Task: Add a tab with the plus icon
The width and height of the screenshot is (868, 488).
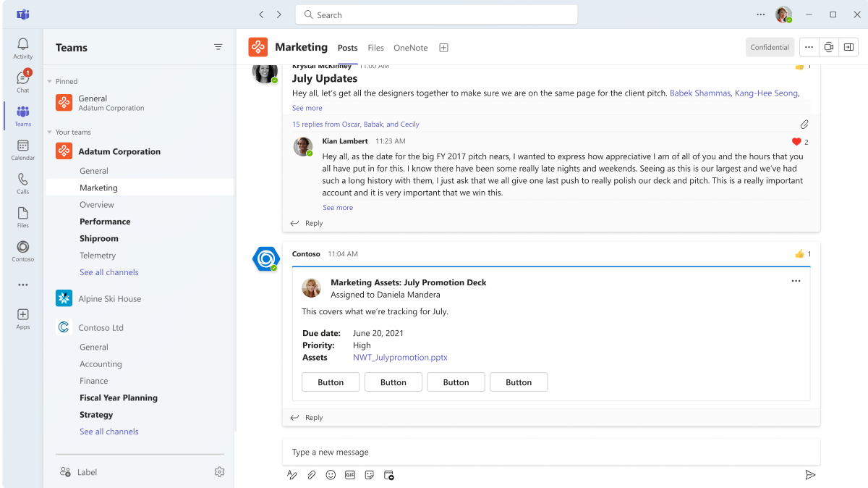Action: [444, 48]
